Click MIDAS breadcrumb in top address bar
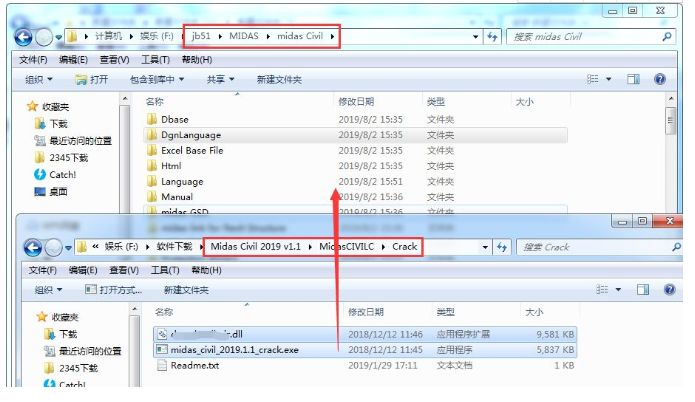 (244, 36)
